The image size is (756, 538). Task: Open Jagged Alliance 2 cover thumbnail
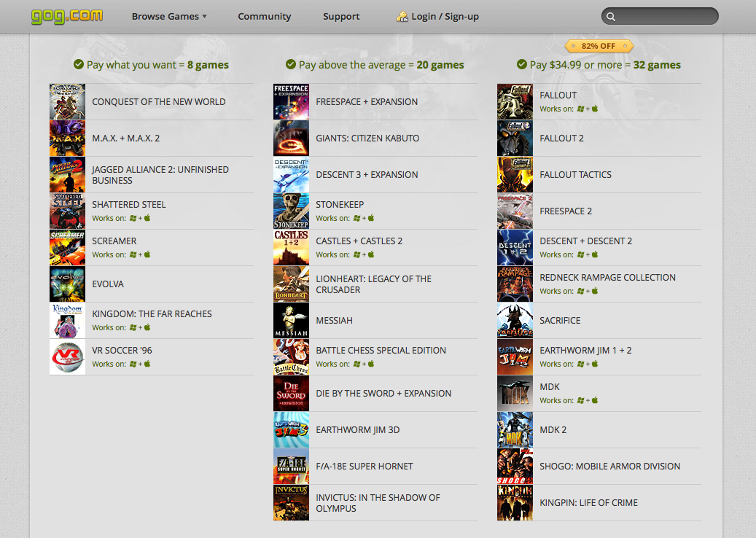(x=68, y=174)
